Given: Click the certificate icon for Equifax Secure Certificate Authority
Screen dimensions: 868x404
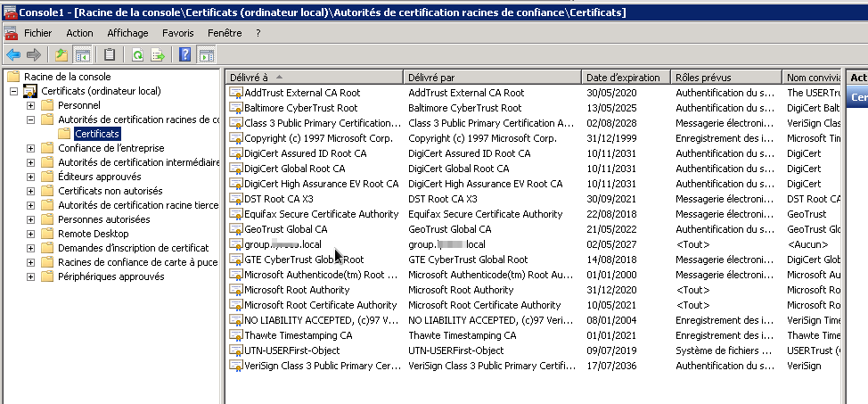Looking at the screenshot, I should tap(236, 214).
